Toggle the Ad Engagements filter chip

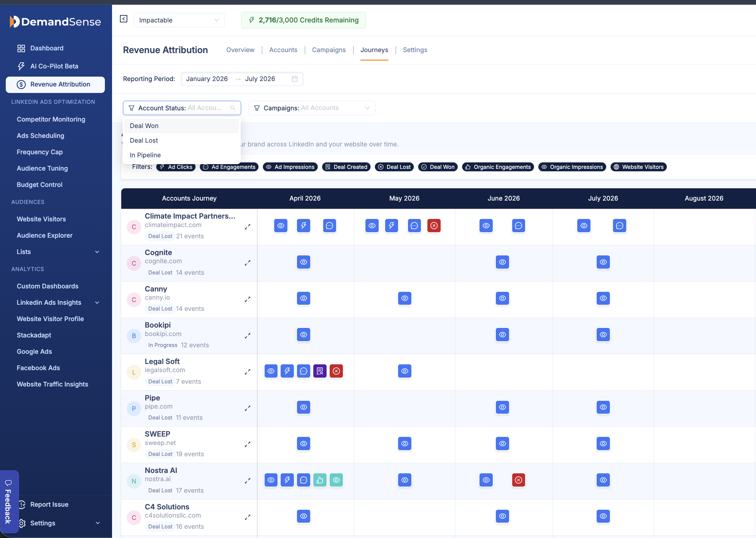[x=229, y=167]
